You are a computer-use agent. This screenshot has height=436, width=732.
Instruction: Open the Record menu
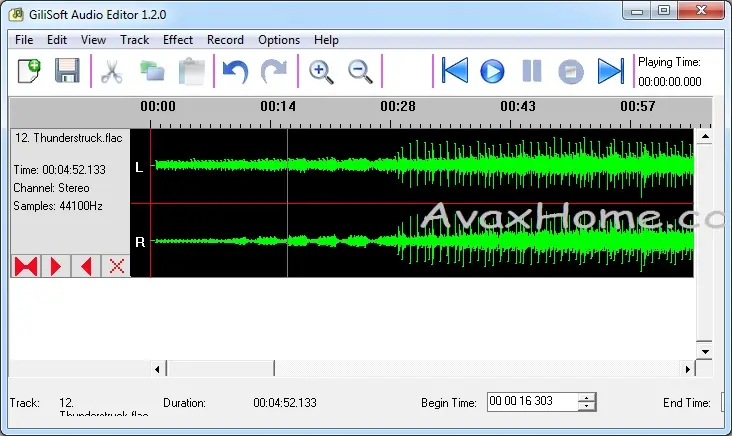coord(225,40)
